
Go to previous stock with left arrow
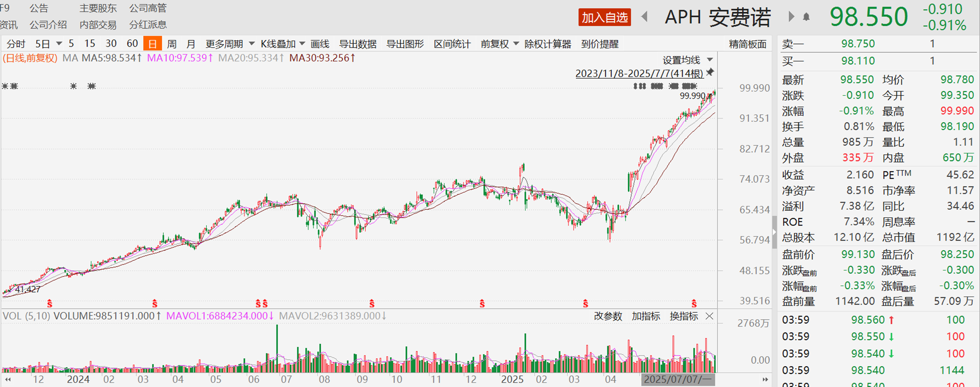(645, 17)
